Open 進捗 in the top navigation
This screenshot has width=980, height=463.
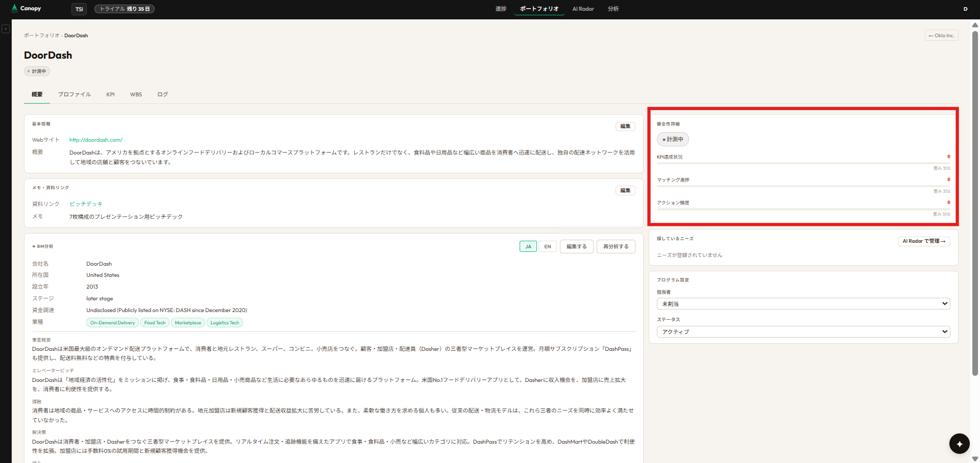pos(501,9)
